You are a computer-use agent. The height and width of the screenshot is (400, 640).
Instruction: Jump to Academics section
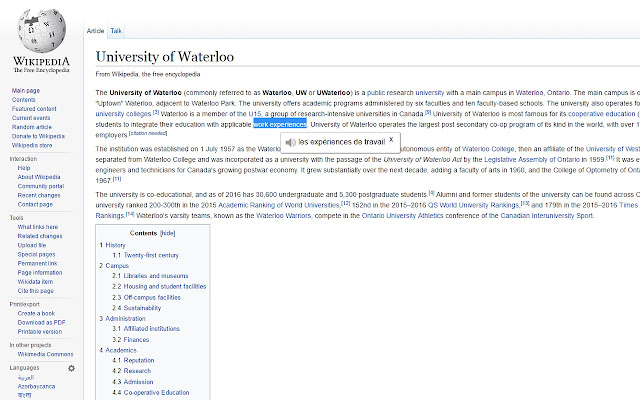click(121, 350)
